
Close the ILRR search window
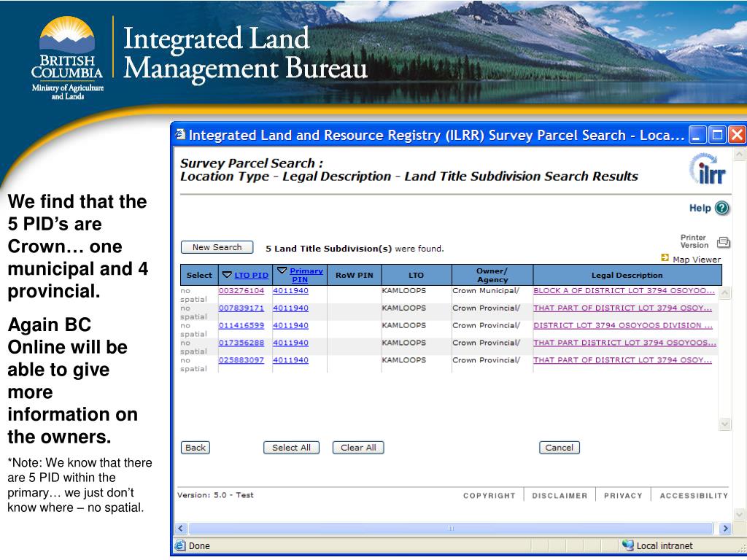737,135
